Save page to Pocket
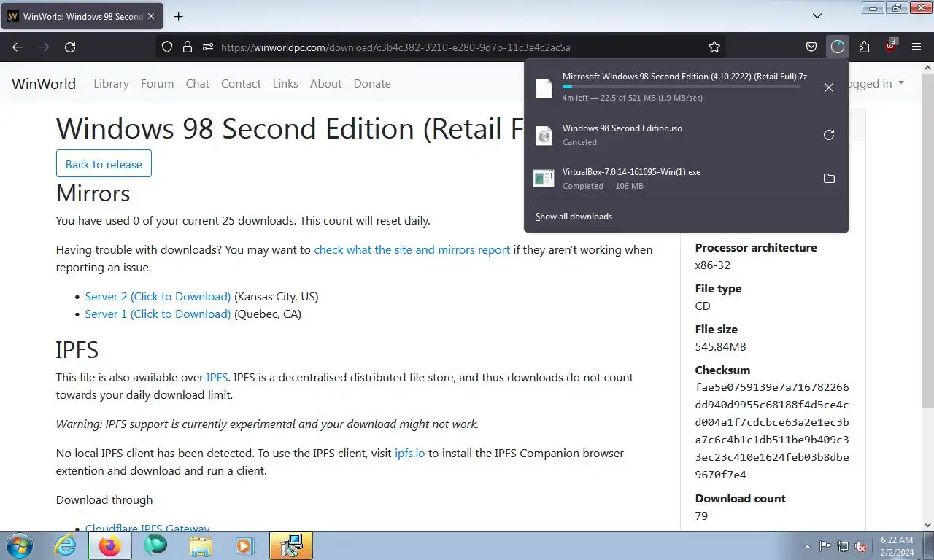The image size is (934, 560). (x=811, y=47)
